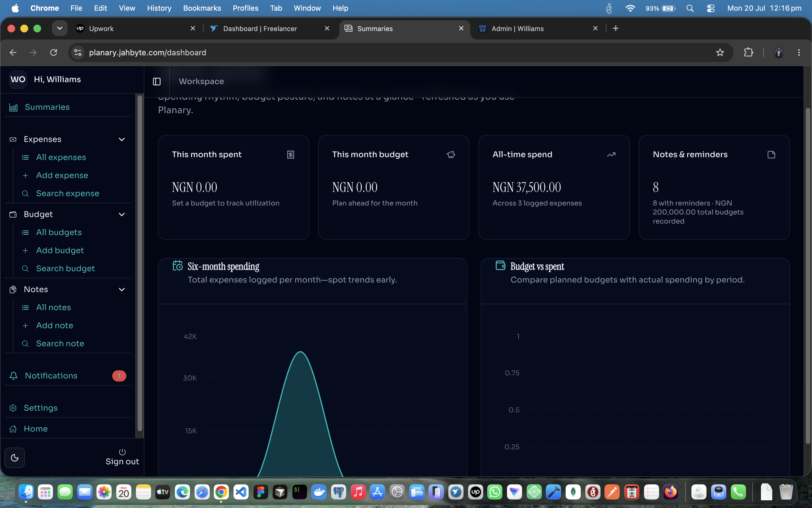
Task: Open All expenses list
Action: click(x=61, y=157)
